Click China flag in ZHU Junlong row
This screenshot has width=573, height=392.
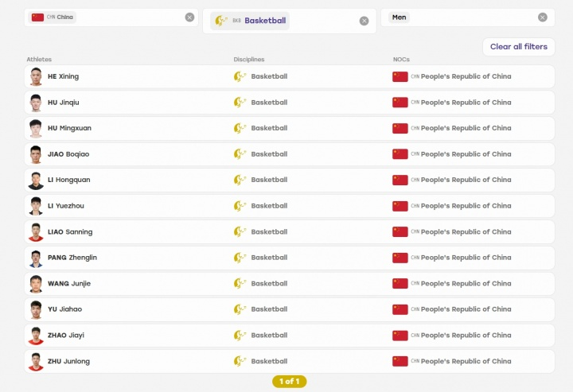pyautogui.click(x=400, y=361)
